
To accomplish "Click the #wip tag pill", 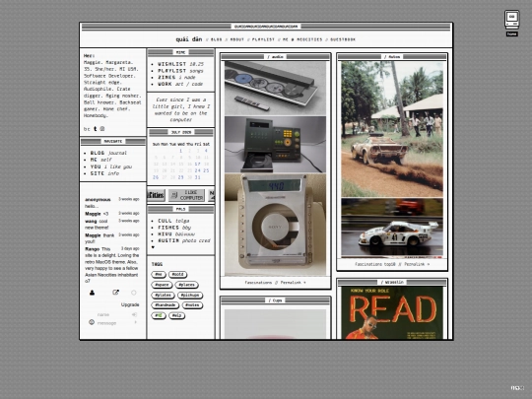I will 176,315.
